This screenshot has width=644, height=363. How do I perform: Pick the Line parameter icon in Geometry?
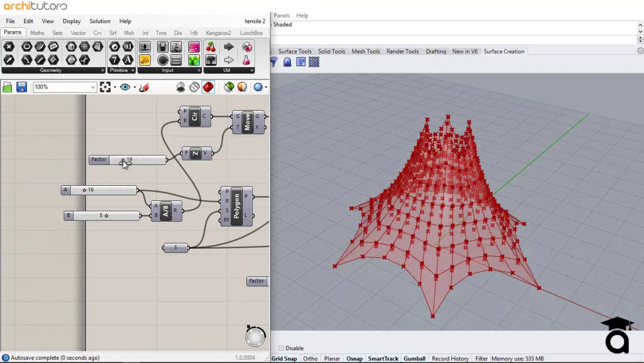40,60
